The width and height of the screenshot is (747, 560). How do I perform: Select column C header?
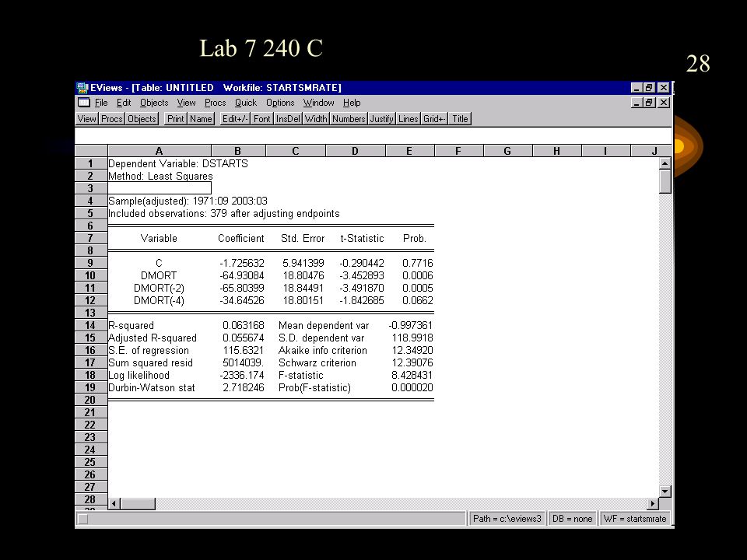click(296, 151)
